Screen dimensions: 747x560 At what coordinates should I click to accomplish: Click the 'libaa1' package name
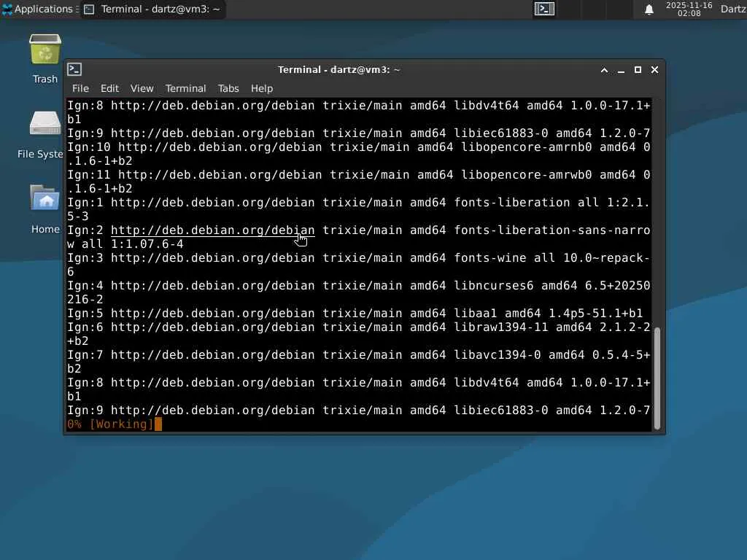pos(476,313)
